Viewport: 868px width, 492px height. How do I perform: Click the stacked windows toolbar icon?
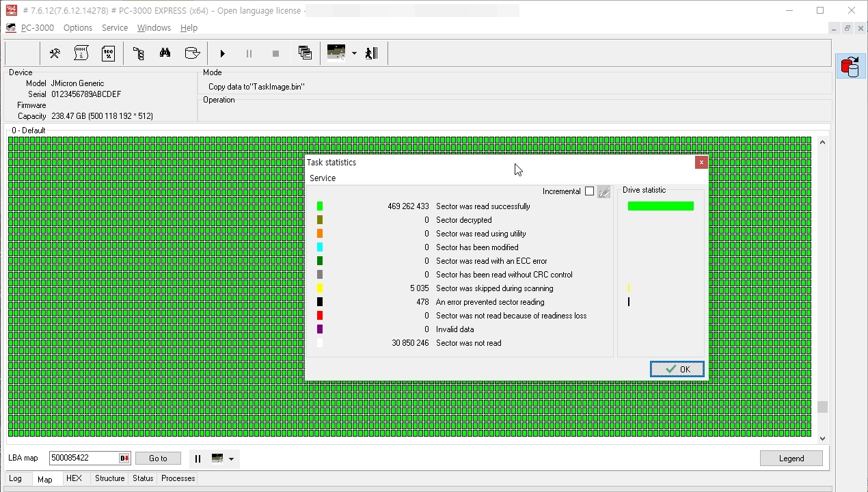306,53
